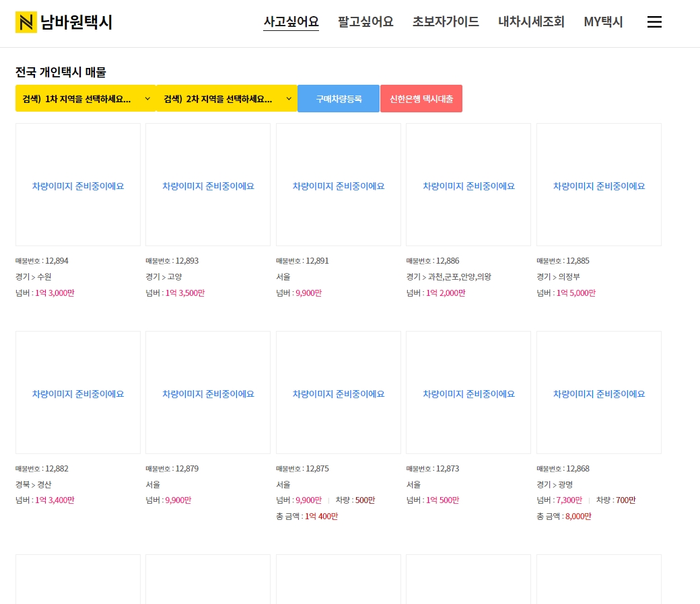
Task: Click the 넘버 price 1억 3,000만
Action: pyautogui.click(x=55, y=293)
